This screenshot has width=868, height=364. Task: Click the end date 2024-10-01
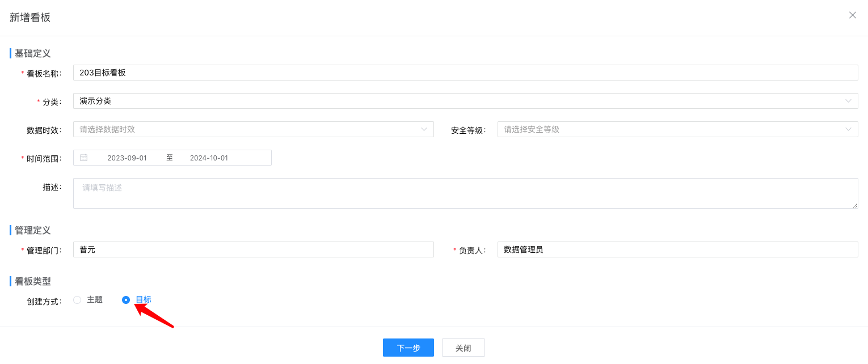[x=209, y=158]
